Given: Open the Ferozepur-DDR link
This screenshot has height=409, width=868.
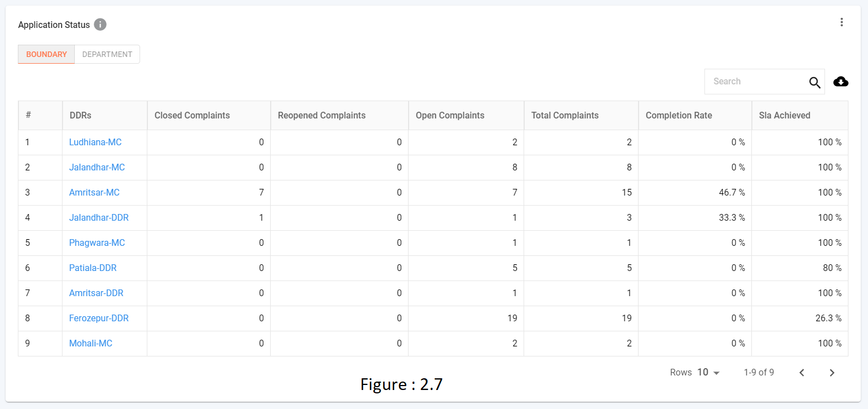Looking at the screenshot, I should [99, 318].
